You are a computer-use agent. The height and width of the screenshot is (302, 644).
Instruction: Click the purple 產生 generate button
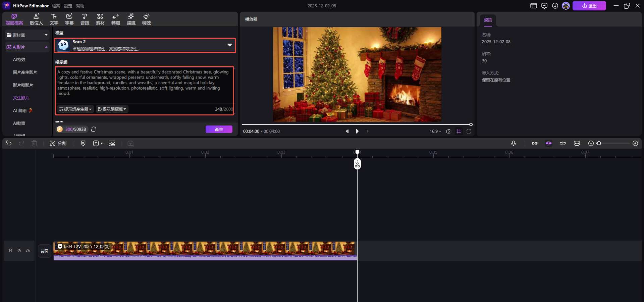click(219, 129)
